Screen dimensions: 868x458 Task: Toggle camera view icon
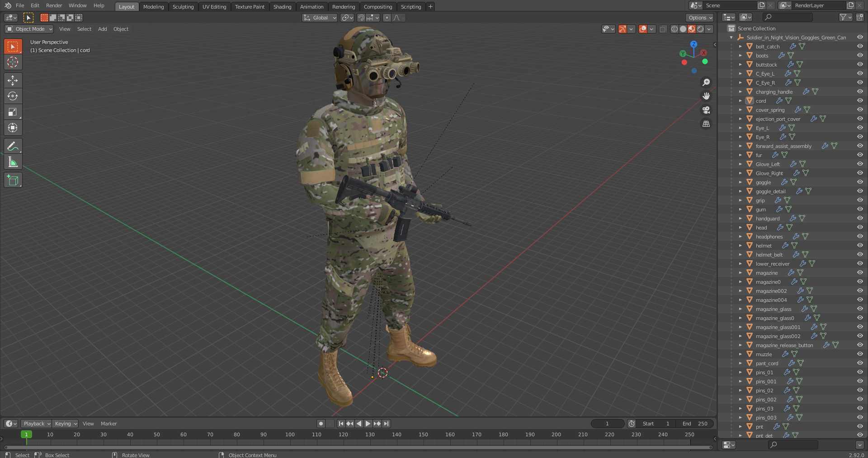coord(706,110)
